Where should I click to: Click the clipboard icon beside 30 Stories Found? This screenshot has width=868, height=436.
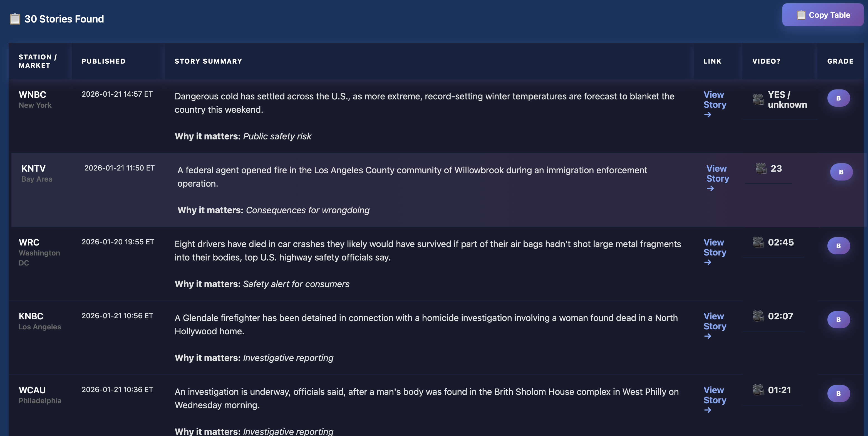pyautogui.click(x=15, y=19)
